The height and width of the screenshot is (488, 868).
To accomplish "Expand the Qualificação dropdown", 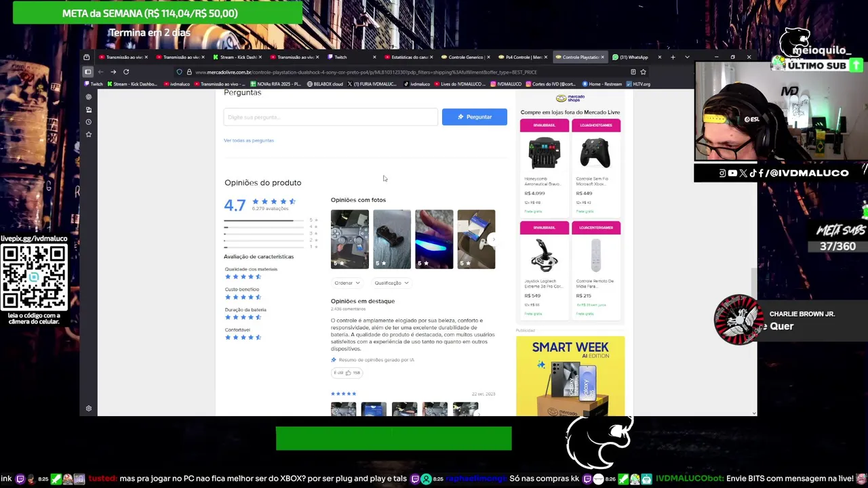I will 392,283.
